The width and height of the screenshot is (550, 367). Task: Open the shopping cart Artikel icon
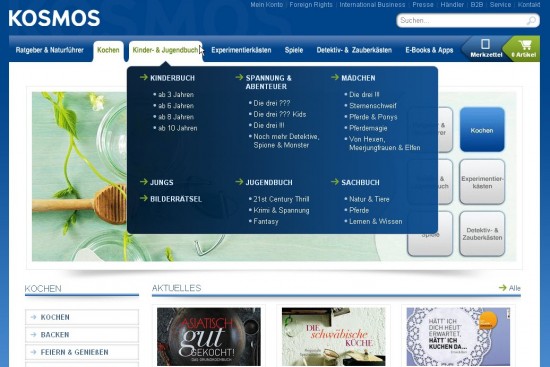pos(524,49)
